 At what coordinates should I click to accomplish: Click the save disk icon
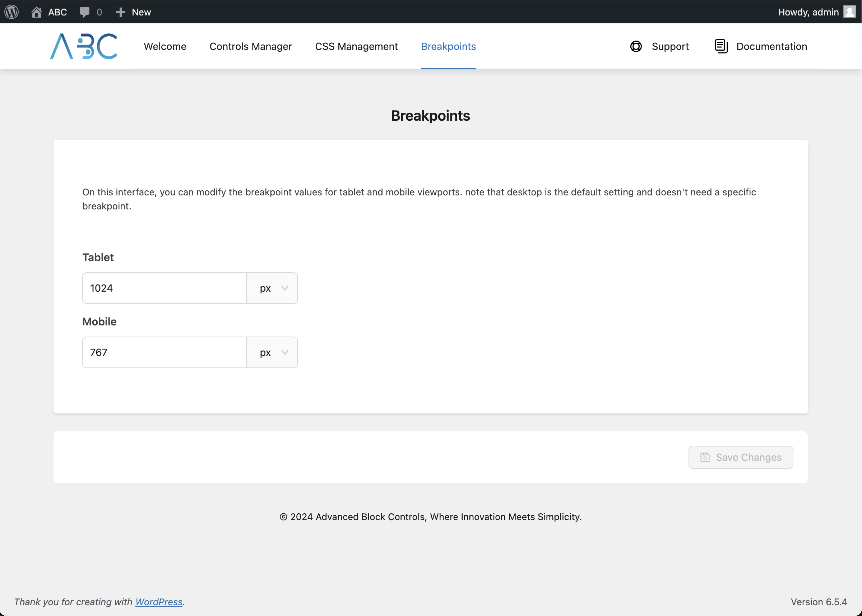705,457
